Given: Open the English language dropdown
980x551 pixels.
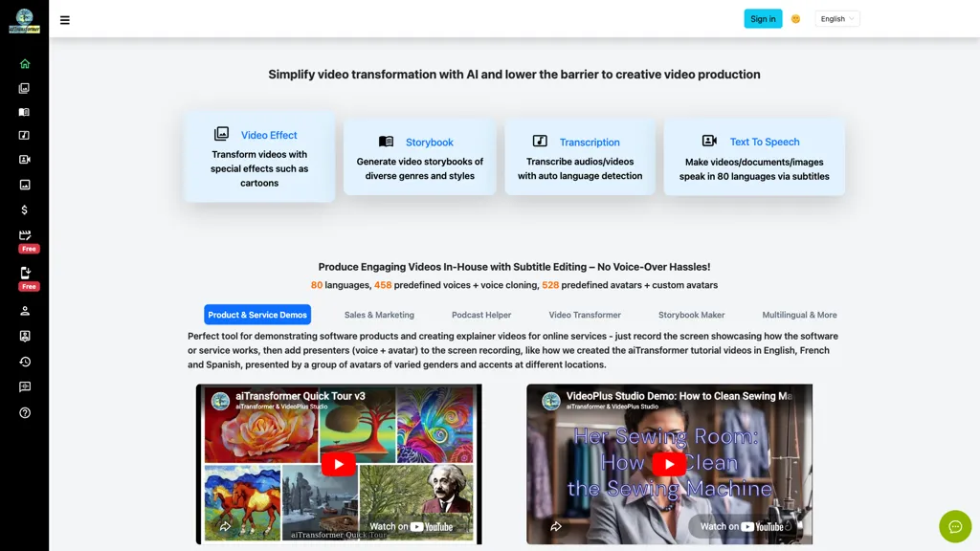Looking at the screenshot, I should click(x=836, y=19).
